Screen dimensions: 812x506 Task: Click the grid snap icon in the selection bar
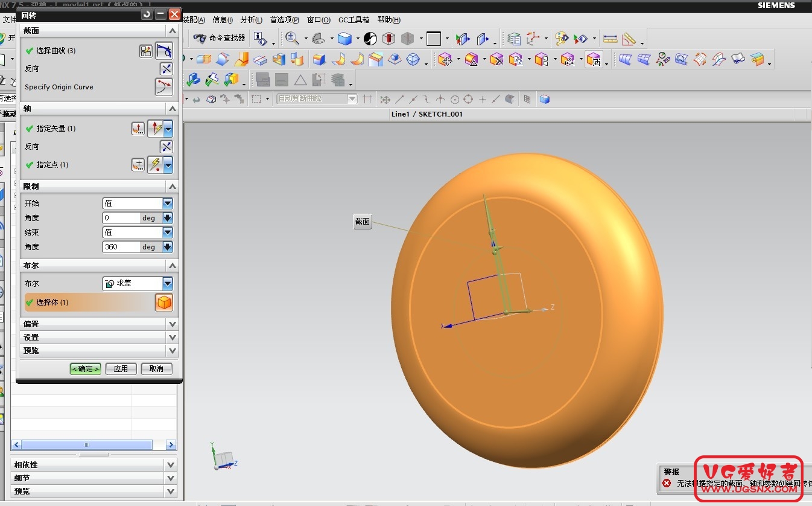(x=527, y=100)
